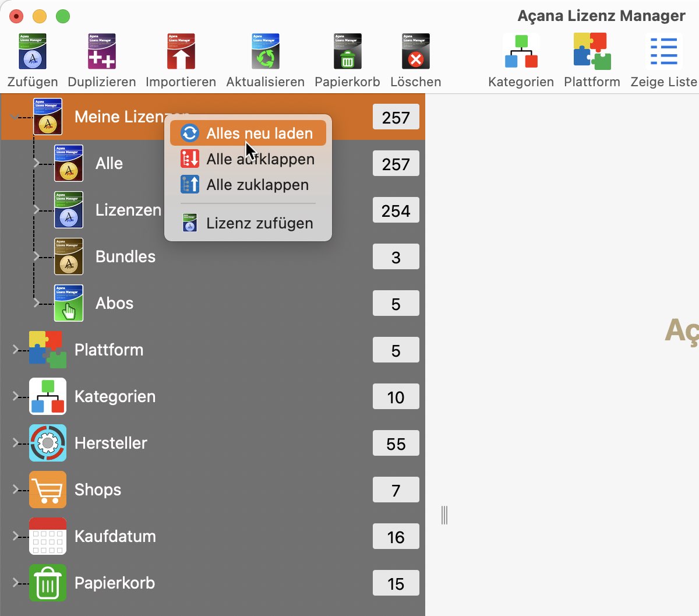Choose Alle zuklappen from context menu
The width and height of the screenshot is (699, 616).
(248, 185)
